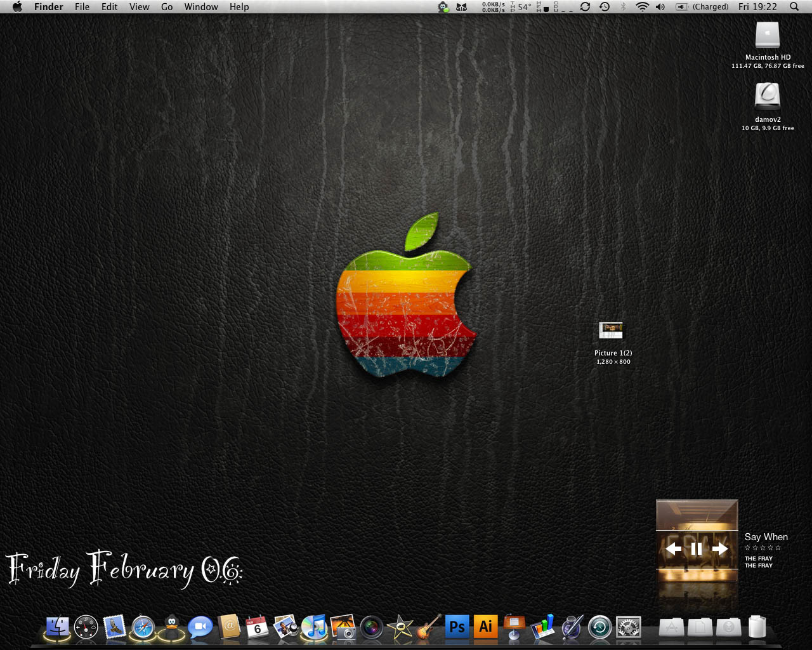Open the Bluetooth status menu
Viewport: 812px width, 650px height.
point(623,7)
